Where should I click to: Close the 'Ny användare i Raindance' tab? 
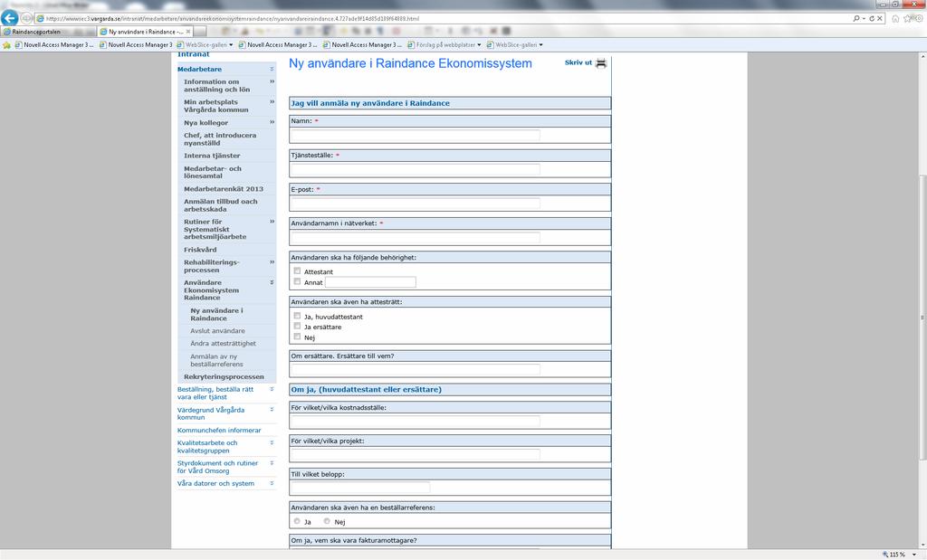tap(188, 32)
